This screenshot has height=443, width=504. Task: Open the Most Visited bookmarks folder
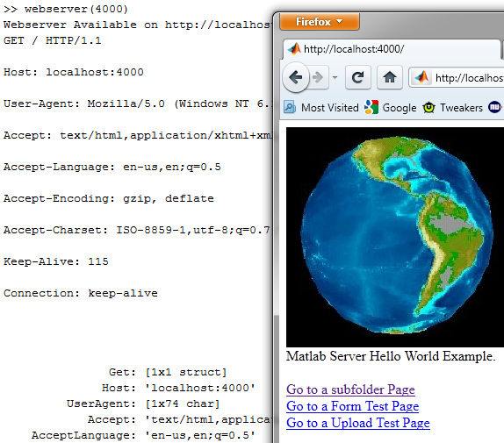[321, 108]
